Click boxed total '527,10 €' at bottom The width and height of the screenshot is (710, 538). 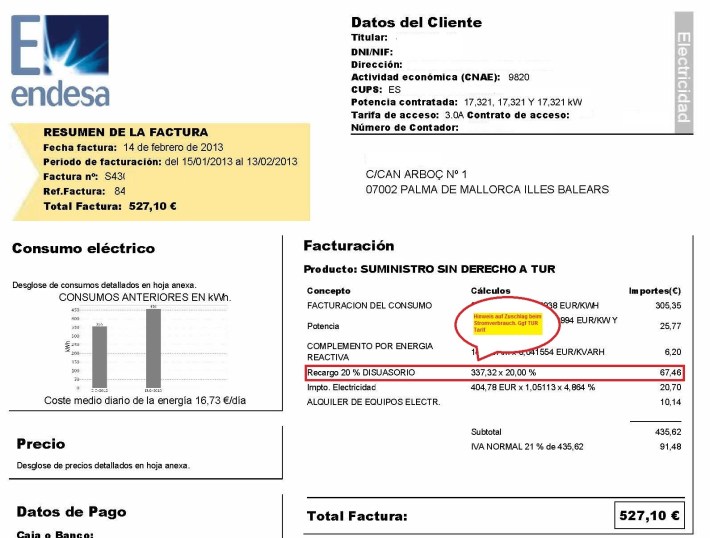tap(649, 515)
